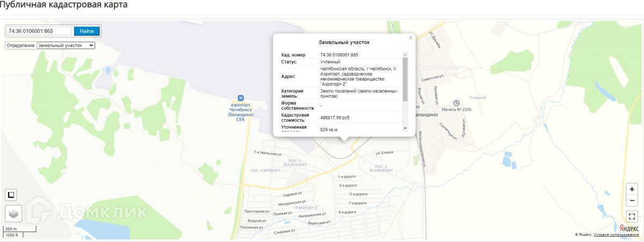
Task: Zoom out with the minus button
Action: (632, 200)
